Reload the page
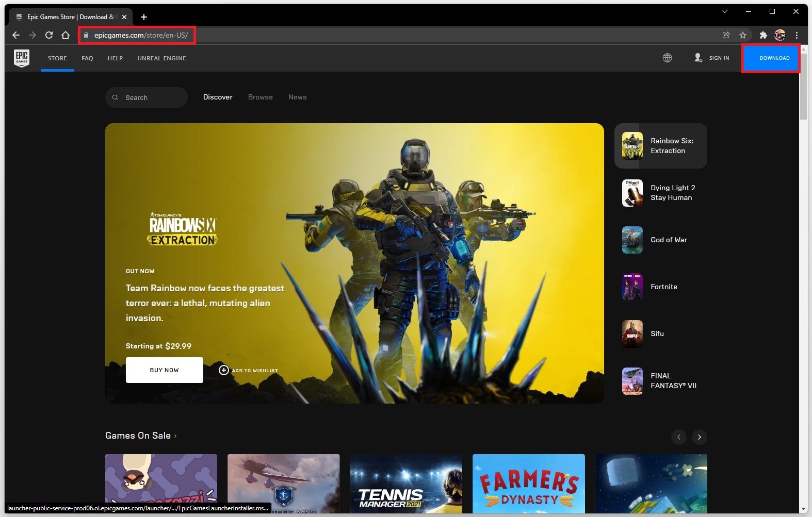This screenshot has height=517, width=812. pos(49,35)
